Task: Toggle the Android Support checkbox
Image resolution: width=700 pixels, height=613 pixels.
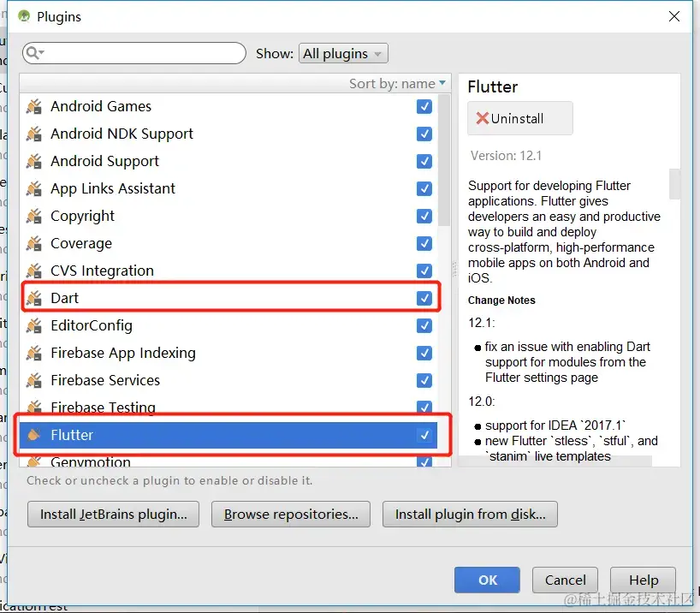Action: coord(424,161)
